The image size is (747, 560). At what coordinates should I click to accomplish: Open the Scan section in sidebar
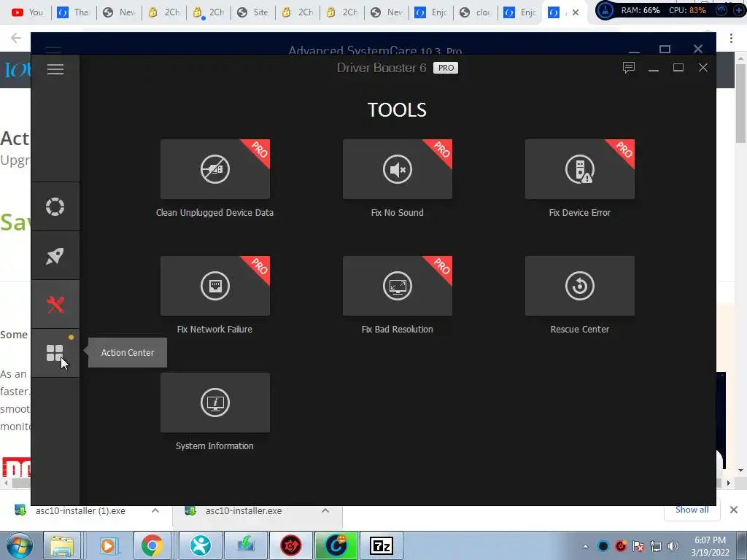[55, 206]
